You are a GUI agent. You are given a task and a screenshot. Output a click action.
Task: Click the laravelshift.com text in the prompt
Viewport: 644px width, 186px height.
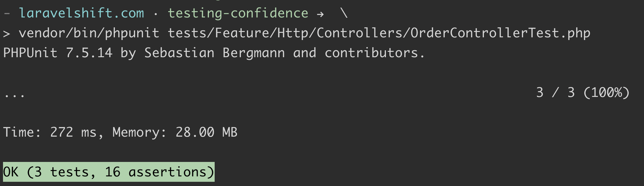(81, 13)
